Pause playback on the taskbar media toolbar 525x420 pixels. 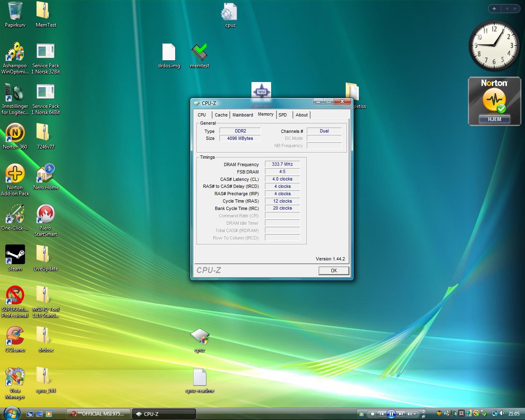391,414
